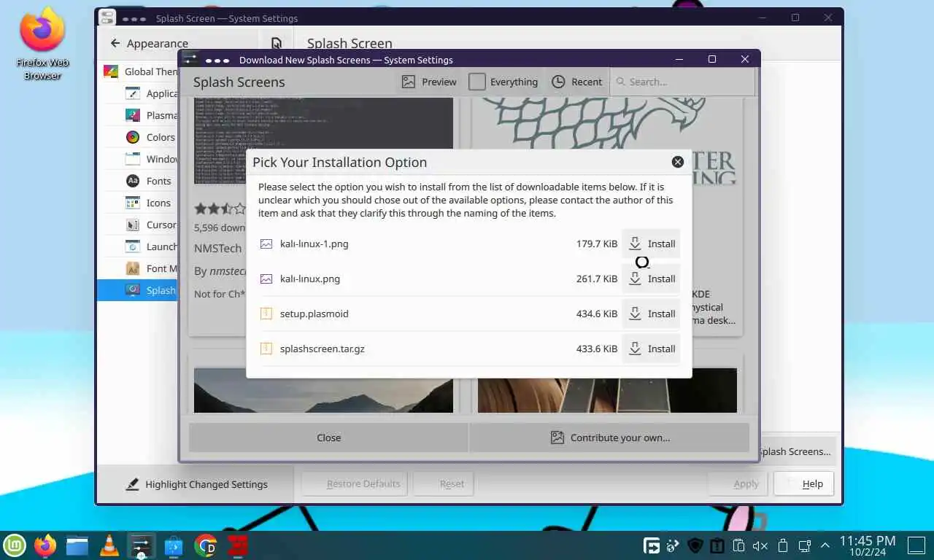The height and width of the screenshot is (560, 934).
Task: Open the Linux Mint start menu
Action: [15, 545]
